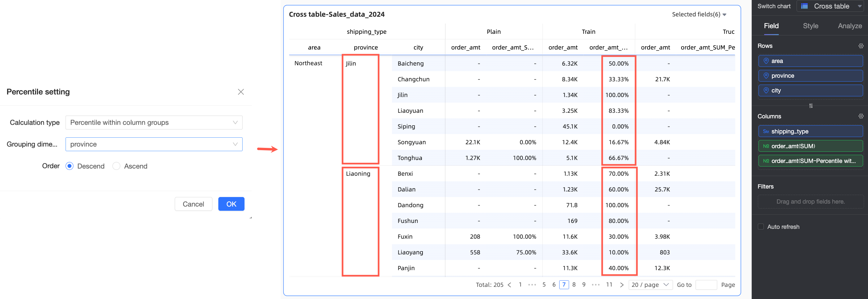Open the 20 / page size selector
The width and height of the screenshot is (868, 299).
pos(650,285)
